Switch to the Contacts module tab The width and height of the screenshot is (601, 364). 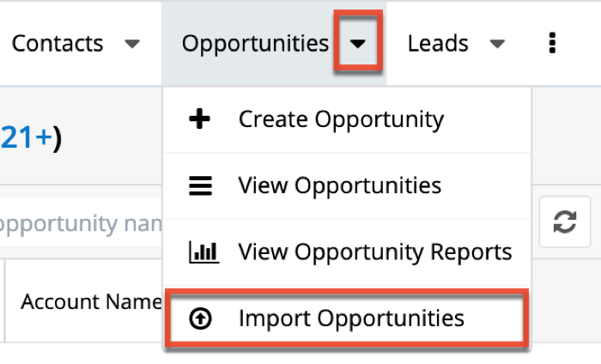click(58, 43)
